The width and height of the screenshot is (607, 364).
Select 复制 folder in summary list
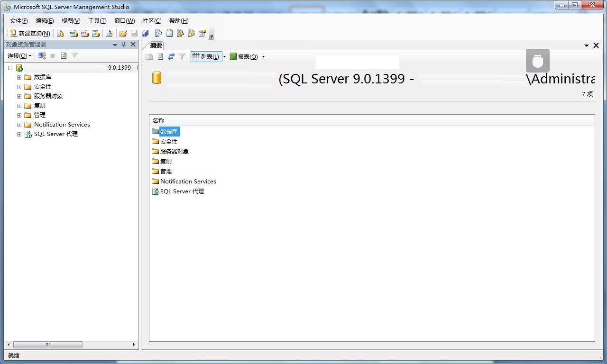[166, 162]
